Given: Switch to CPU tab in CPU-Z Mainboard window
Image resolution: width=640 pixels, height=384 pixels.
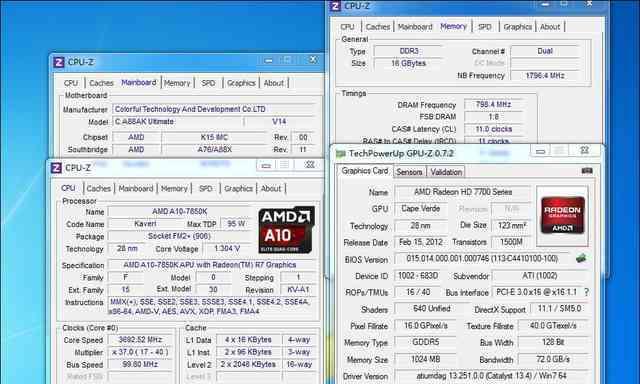Looking at the screenshot, I should [x=71, y=83].
